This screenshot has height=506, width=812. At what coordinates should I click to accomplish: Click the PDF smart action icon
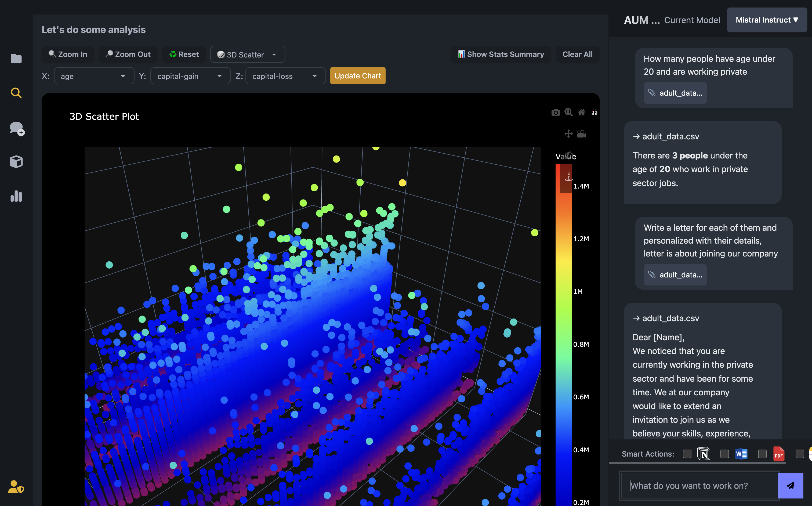pos(779,454)
